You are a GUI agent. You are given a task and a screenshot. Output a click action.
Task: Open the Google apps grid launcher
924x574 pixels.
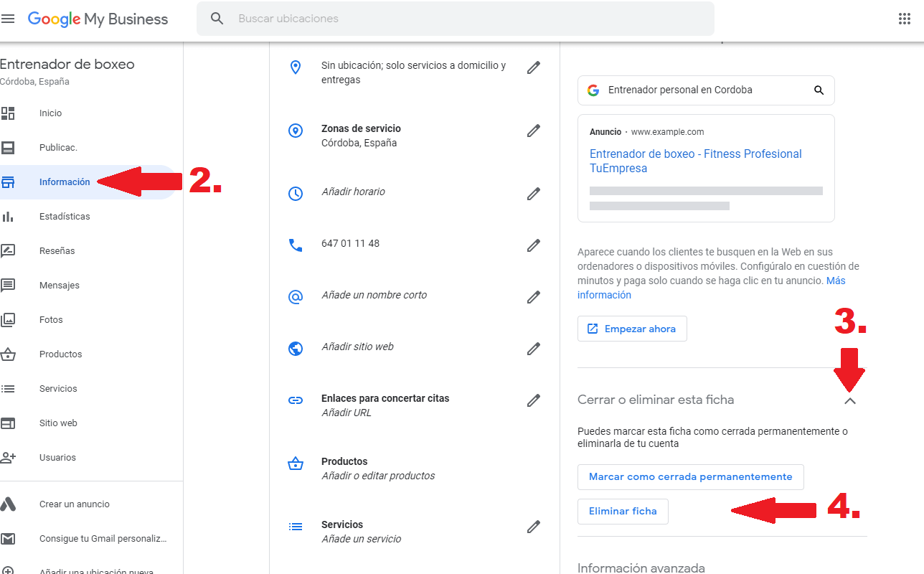point(905,18)
